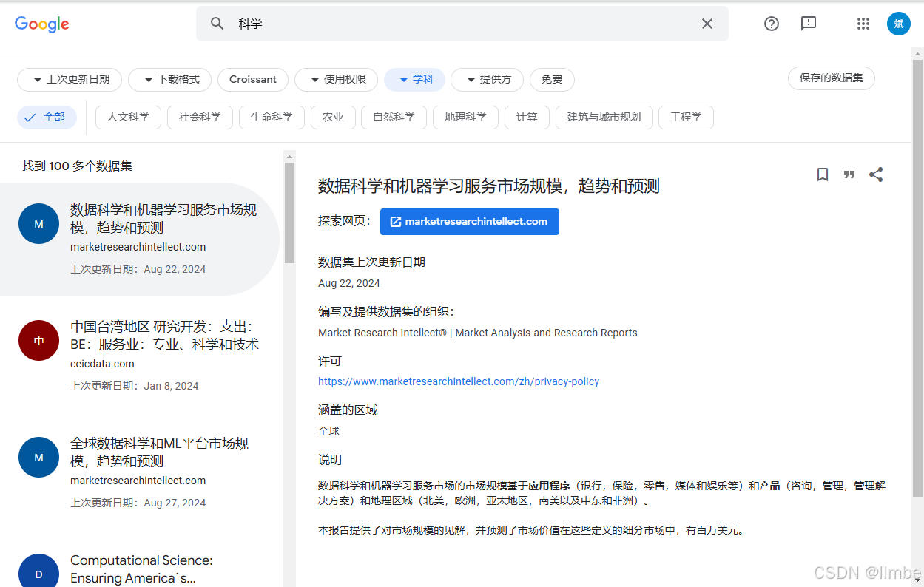Open the privacy-policy license link
This screenshot has width=924, height=587.
point(459,381)
